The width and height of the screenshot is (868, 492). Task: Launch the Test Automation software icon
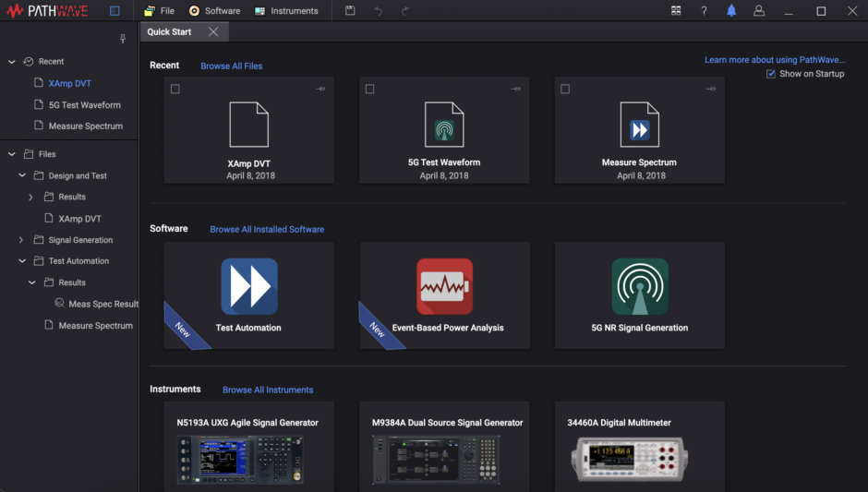pyautogui.click(x=249, y=286)
